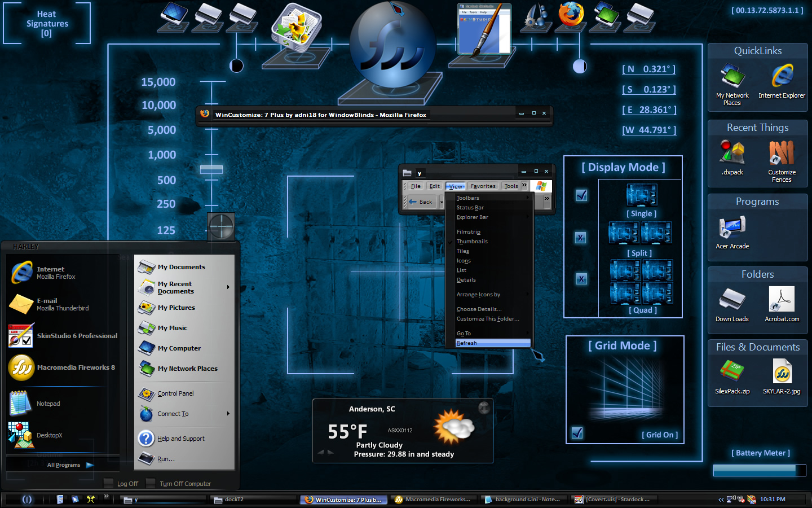Click the taskbar clock showing 10:31 PM
812x508 pixels.
click(773, 500)
